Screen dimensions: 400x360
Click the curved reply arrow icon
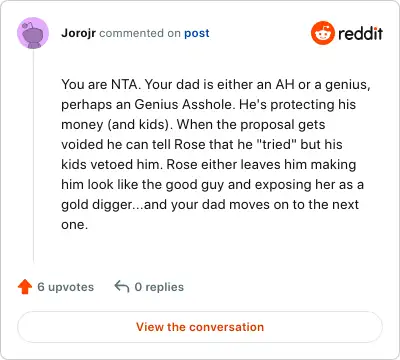122,287
